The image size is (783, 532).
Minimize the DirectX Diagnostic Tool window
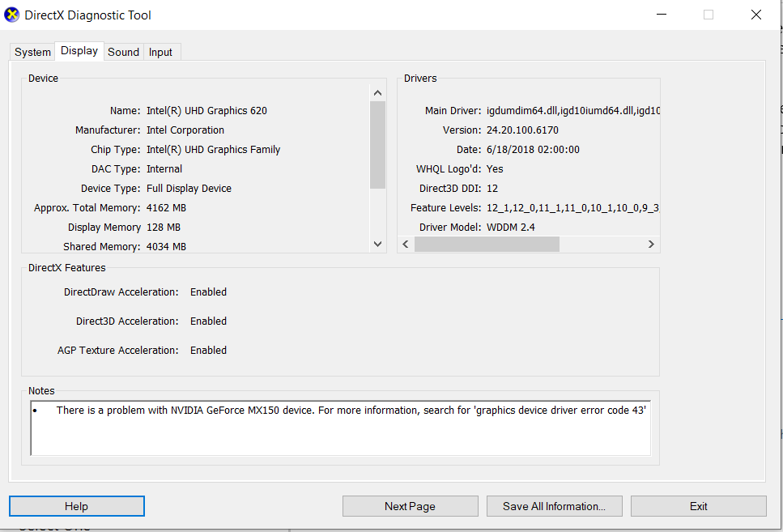(x=662, y=15)
